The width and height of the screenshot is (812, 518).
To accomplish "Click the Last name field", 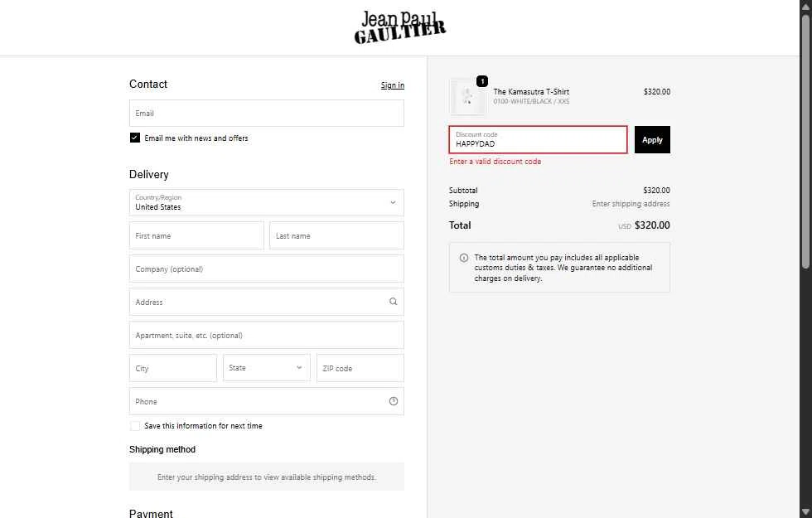I will click(x=336, y=235).
